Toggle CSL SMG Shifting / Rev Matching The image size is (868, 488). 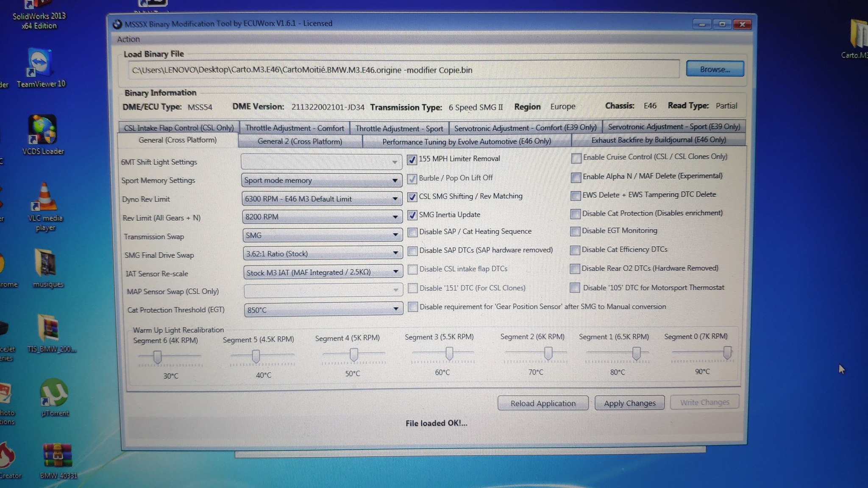pos(412,197)
